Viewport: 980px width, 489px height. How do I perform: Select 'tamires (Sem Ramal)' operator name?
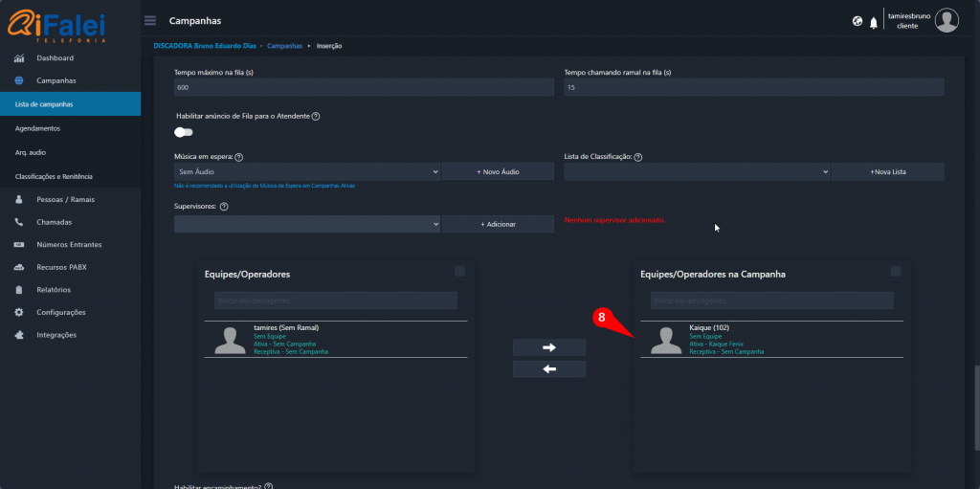pyautogui.click(x=286, y=327)
